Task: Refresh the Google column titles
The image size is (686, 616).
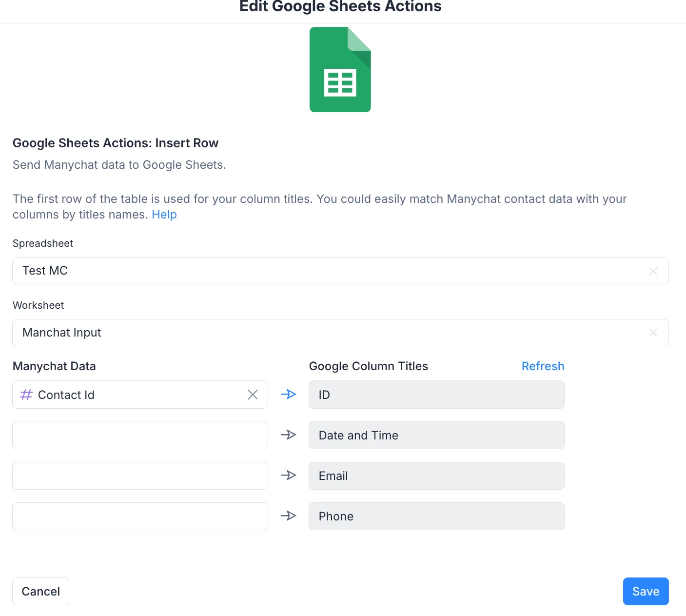Action: point(543,366)
